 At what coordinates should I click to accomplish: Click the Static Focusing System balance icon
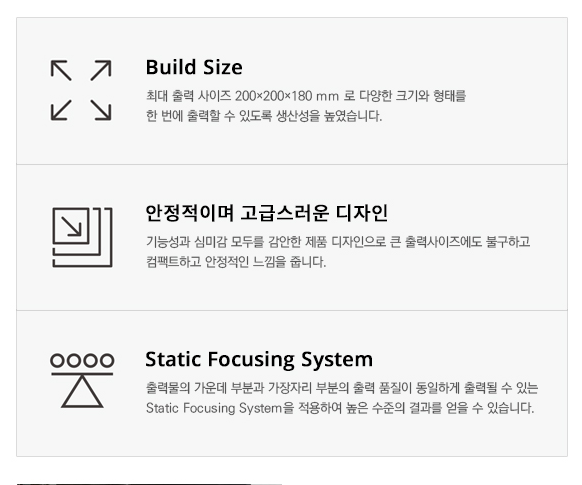click(x=82, y=380)
